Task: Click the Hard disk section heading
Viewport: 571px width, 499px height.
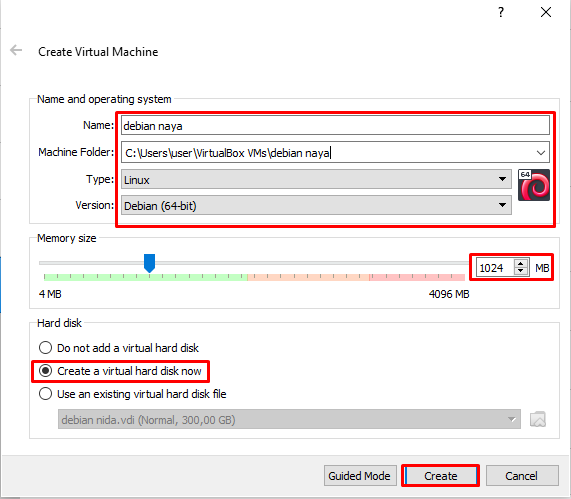Action: pos(59,323)
